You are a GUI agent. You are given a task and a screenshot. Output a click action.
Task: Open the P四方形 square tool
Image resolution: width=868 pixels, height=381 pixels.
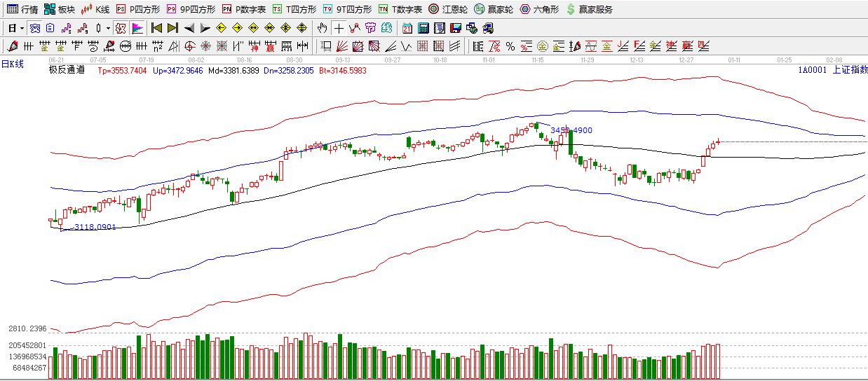(137, 9)
